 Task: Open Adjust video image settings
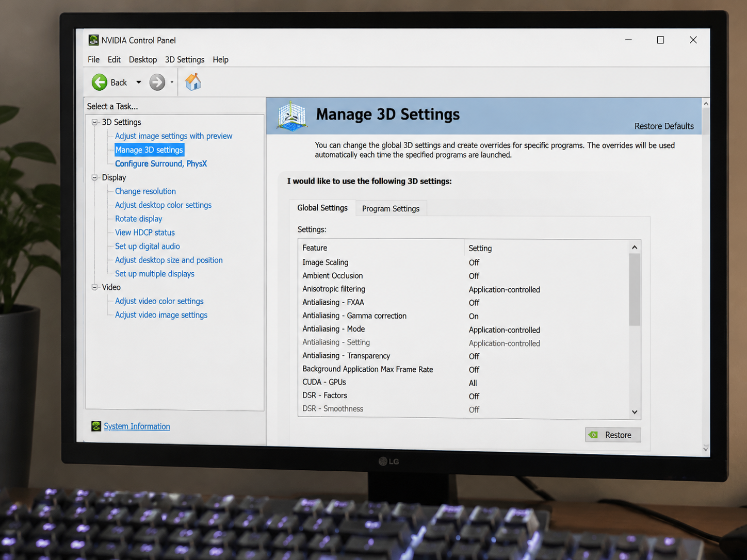161,315
